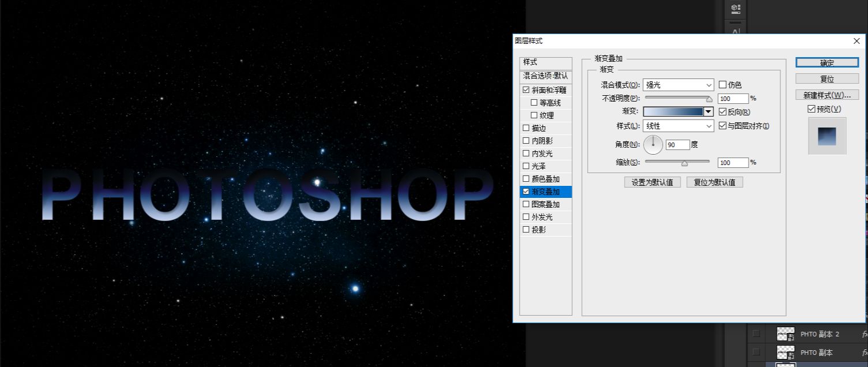This screenshot has width=868, height=367.
Task: Click the 缩放 value field
Action: pos(733,163)
